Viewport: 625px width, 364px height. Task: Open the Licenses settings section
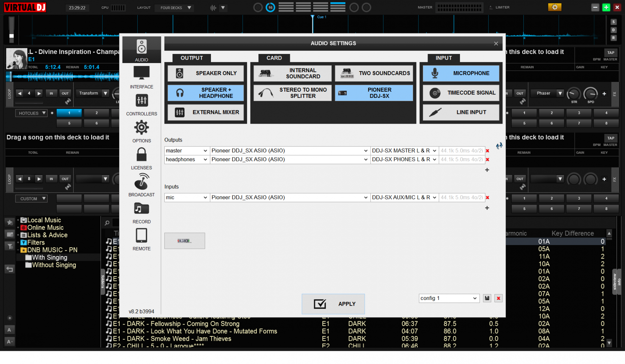[141, 158]
